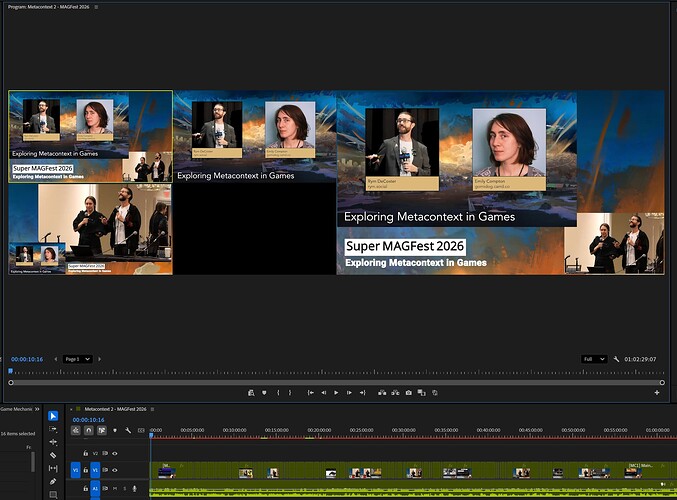Click the Lift button
Screen dimensions: 677x500
(x=382, y=393)
